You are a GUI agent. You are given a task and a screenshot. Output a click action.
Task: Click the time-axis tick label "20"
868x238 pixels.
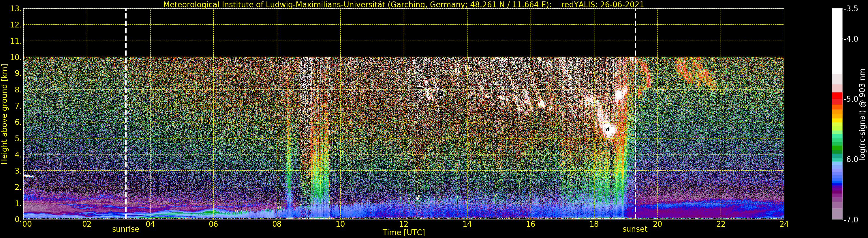coord(657,224)
